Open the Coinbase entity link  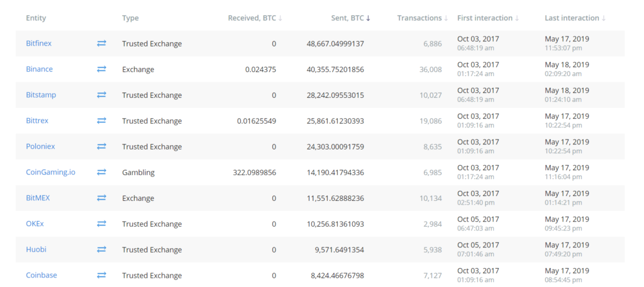(42, 276)
